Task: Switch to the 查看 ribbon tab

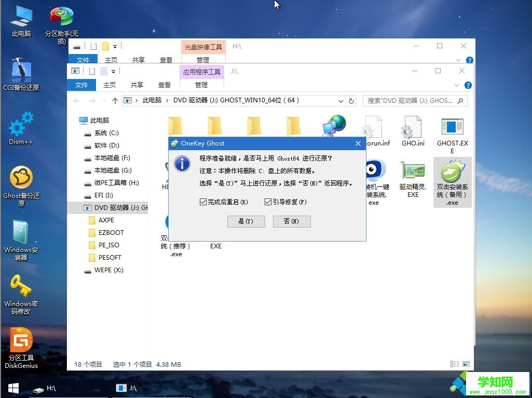Action: 165,85
